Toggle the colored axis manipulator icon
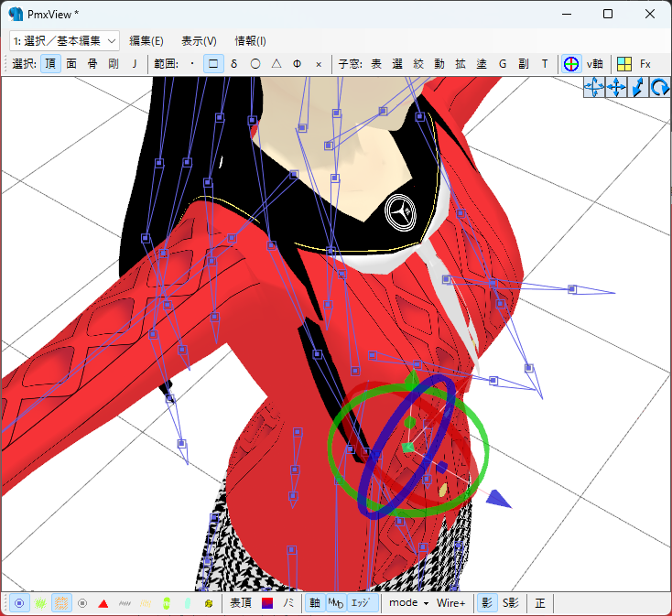The height and width of the screenshot is (616, 672). [571, 64]
